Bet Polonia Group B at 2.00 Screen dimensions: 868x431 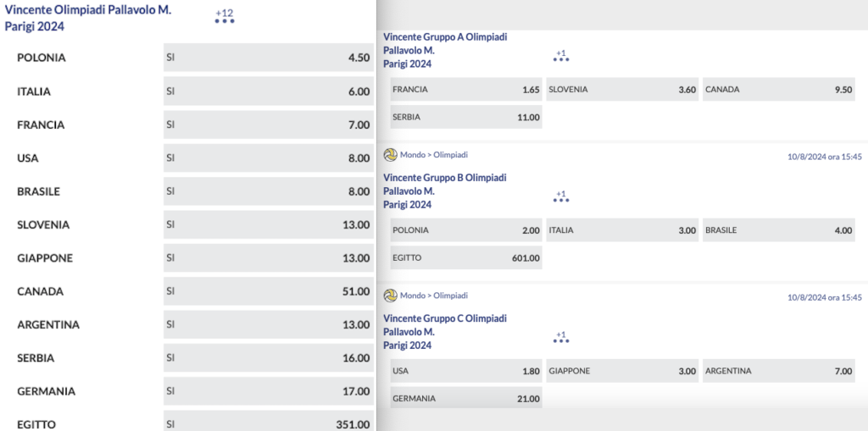(466, 230)
